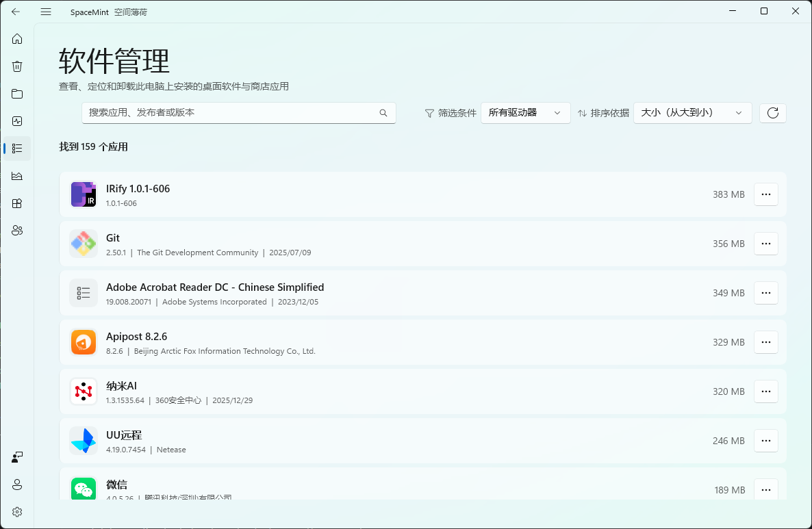Click the 2025/07/09 install date for Git

click(290, 253)
